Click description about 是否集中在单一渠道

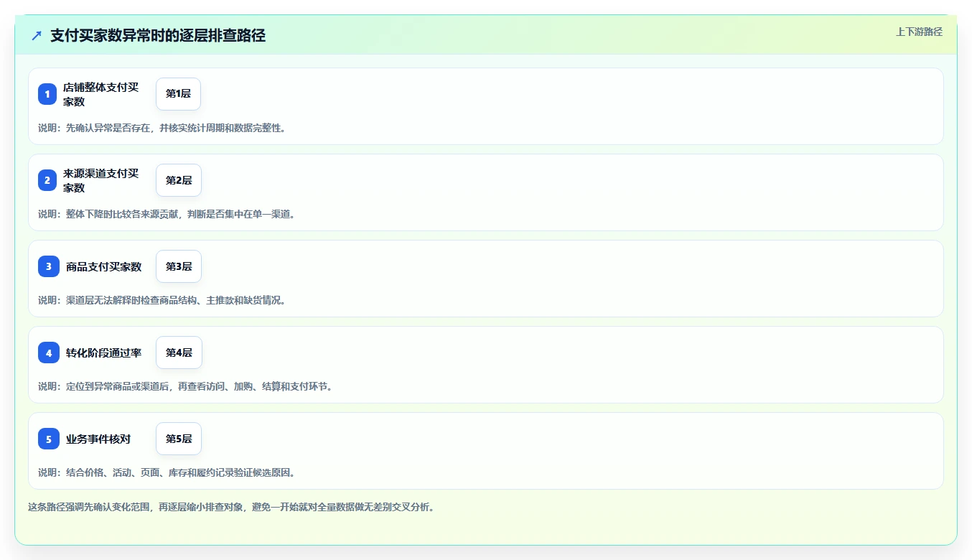tap(167, 214)
